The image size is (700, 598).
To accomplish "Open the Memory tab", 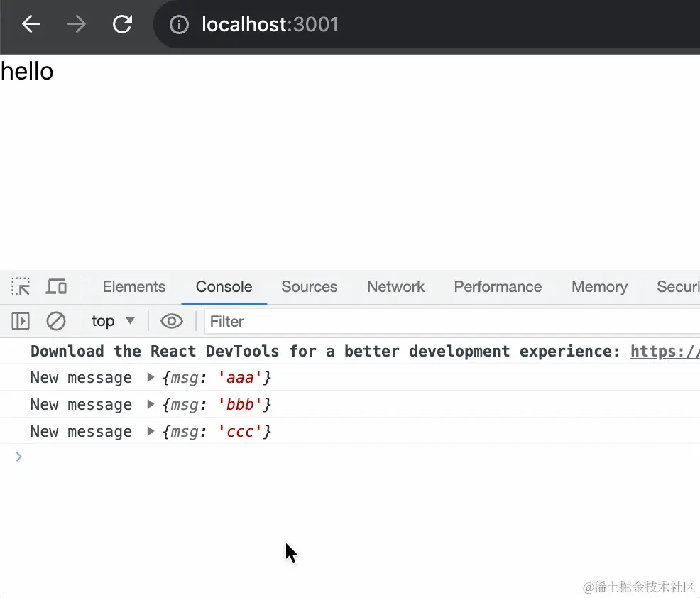I will tap(600, 287).
